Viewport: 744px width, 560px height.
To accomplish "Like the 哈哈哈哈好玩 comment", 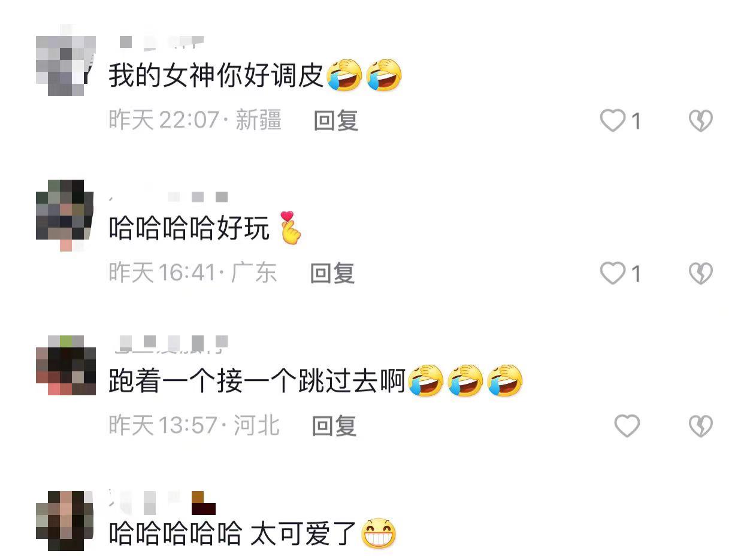I will pyautogui.click(x=613, y=274).
